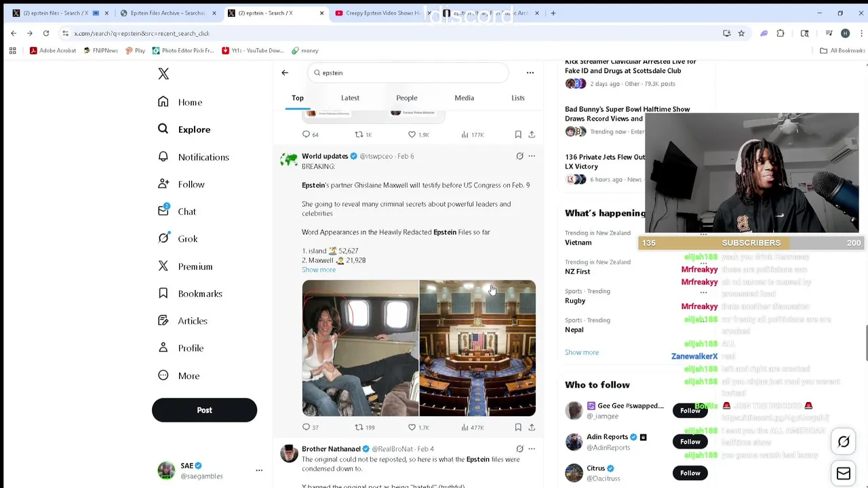Image resolution: width=868 pixels, height=488 pixels.
Task: Bookmark this page with star icon
Action: coord(741,33)
